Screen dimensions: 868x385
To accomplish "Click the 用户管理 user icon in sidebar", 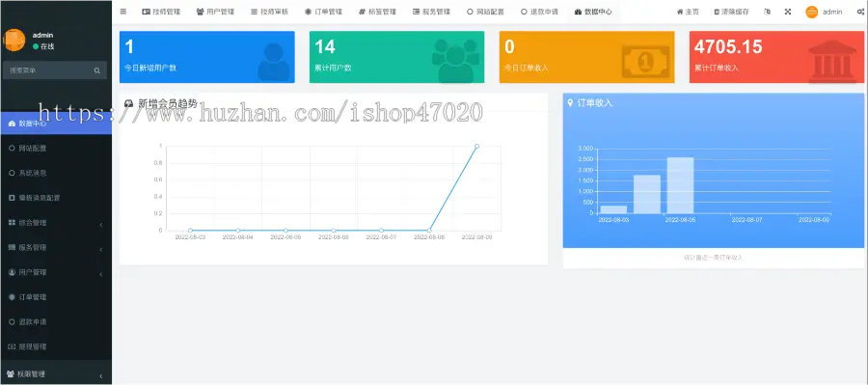I will [x=12, y=272].
